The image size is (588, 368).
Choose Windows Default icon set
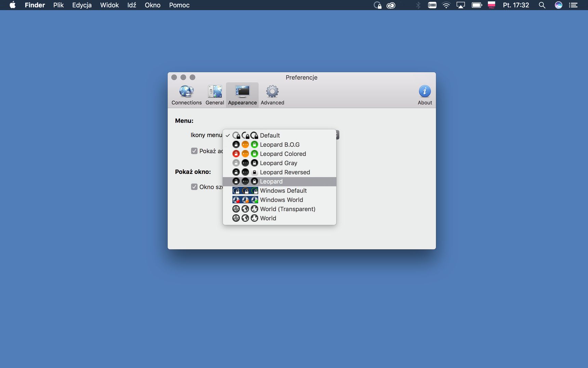tap(279, 191)
